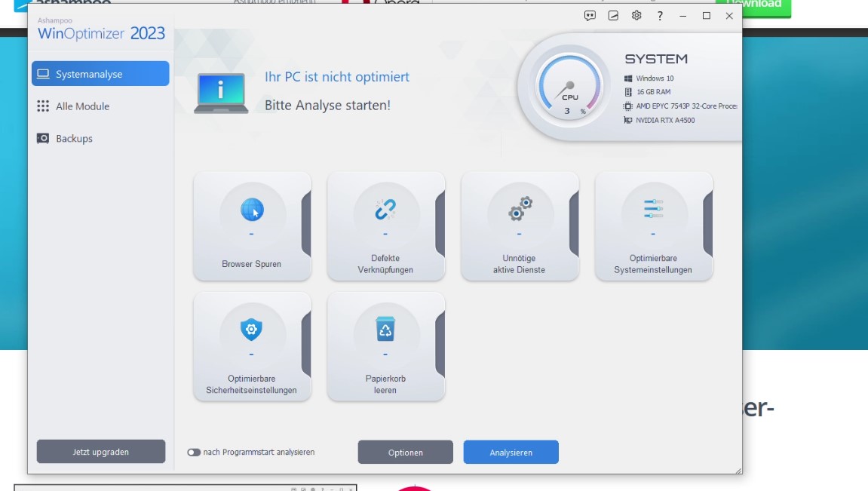The height and width of the screenshot is (491, 868).
Task: Click the Systemanalyse monitor icon
Action: (43, 74)
